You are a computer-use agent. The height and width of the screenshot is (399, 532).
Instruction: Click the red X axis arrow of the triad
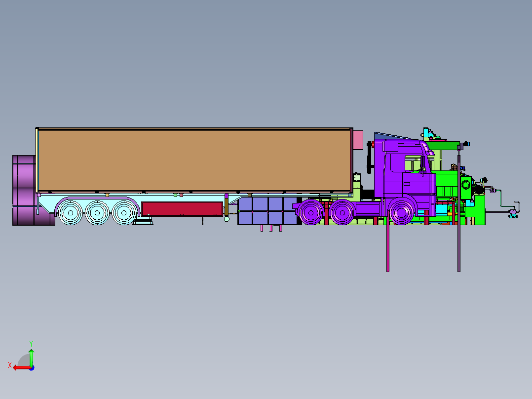point(21,368)
